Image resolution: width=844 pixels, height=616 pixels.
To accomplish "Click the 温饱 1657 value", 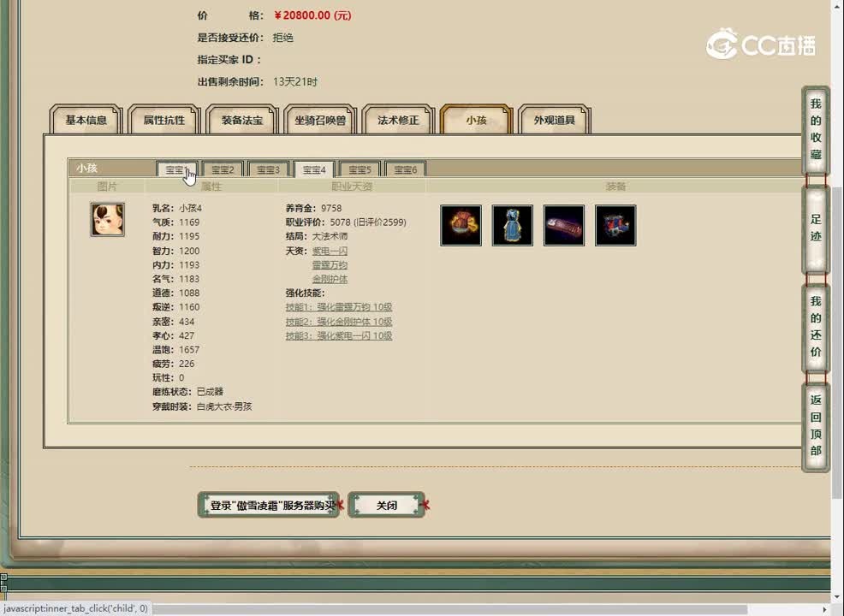I will click(189, 350).
